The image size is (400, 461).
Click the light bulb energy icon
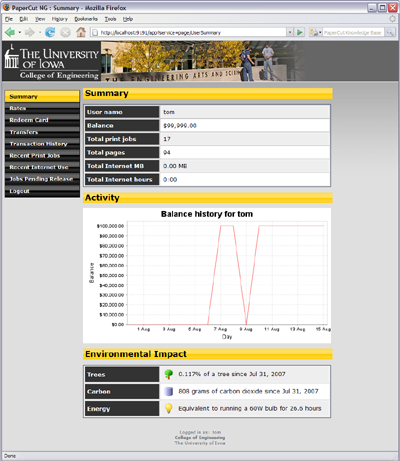pos(169,408)
